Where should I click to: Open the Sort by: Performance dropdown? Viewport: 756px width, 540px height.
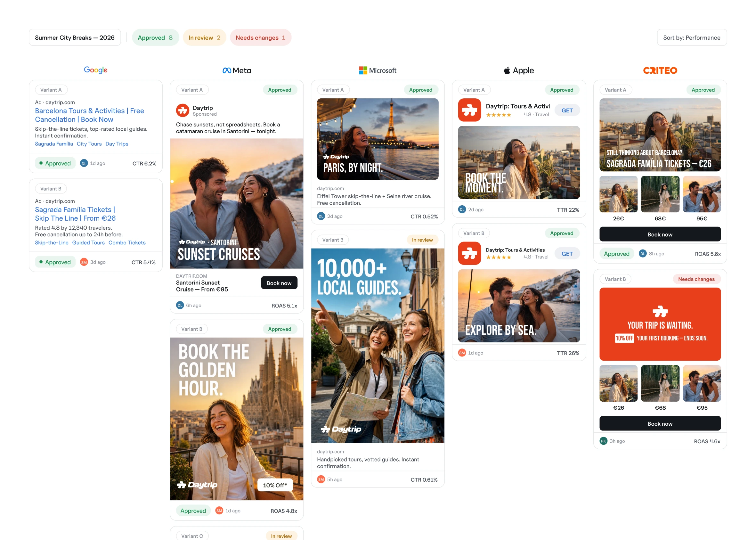692,37
